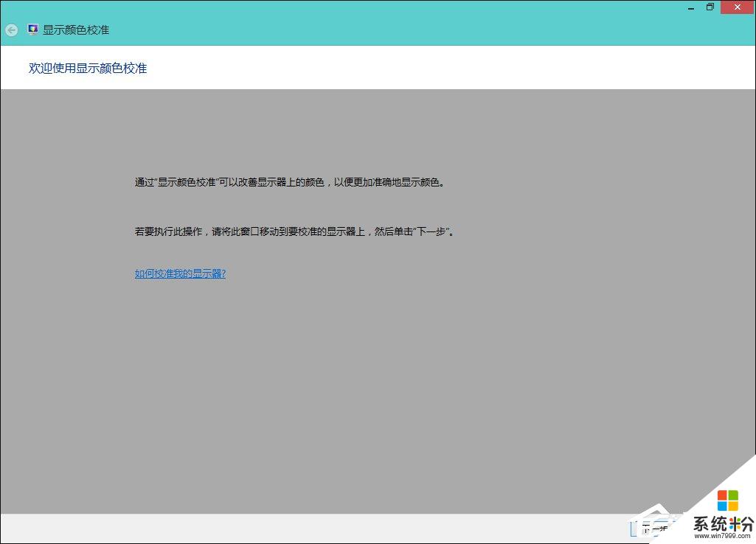Restore down the calibration window

click(x=710, y=7)
